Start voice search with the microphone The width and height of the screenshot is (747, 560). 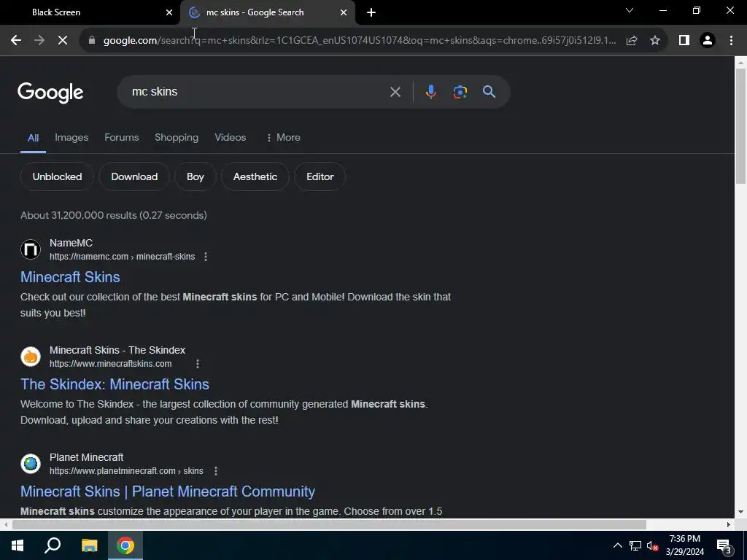click(x=430, y=92)
